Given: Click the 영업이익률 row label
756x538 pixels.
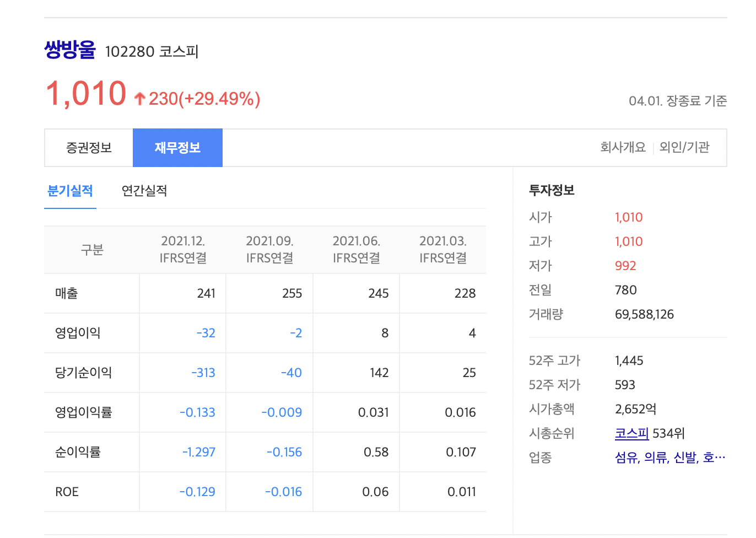Looking at the screenshot, I should (83, 412).
